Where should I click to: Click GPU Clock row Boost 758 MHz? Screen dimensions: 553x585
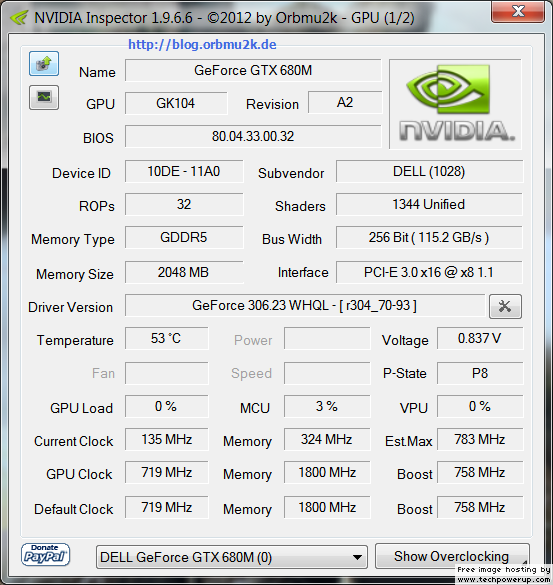[x=480, y=472]
